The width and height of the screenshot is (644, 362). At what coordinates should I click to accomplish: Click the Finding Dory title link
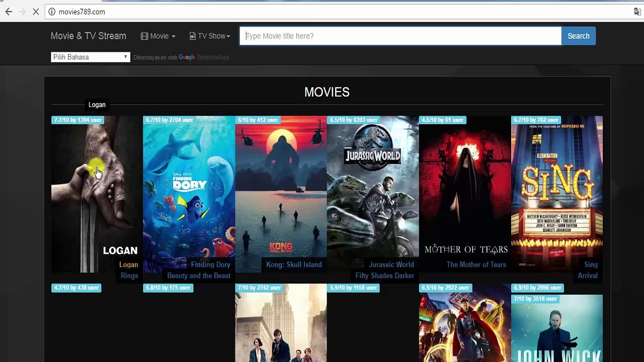point(210,264)
